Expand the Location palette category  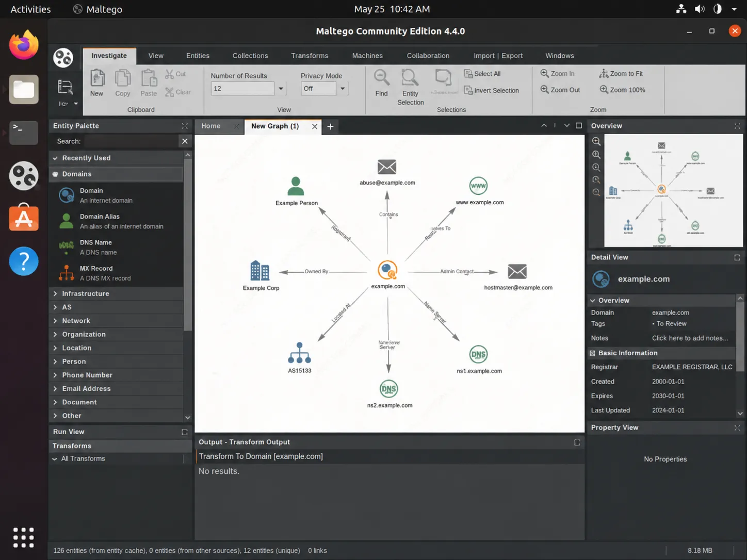tap(55, 348)
